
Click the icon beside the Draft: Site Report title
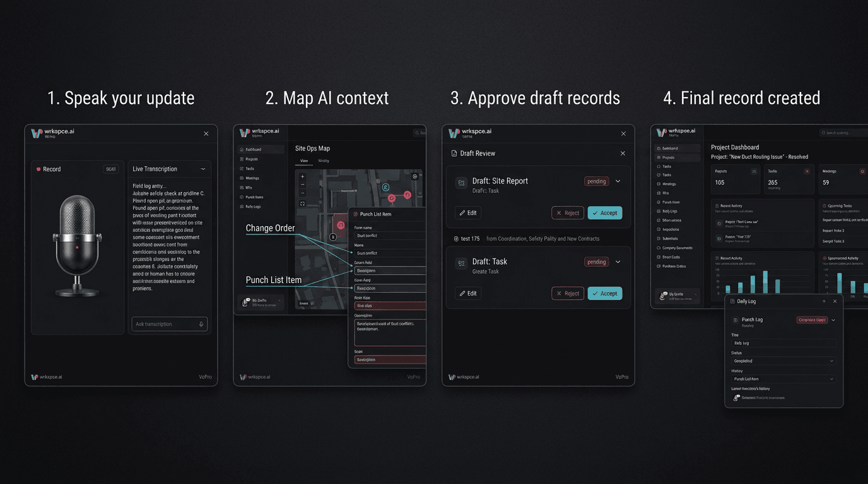[462, 183]
